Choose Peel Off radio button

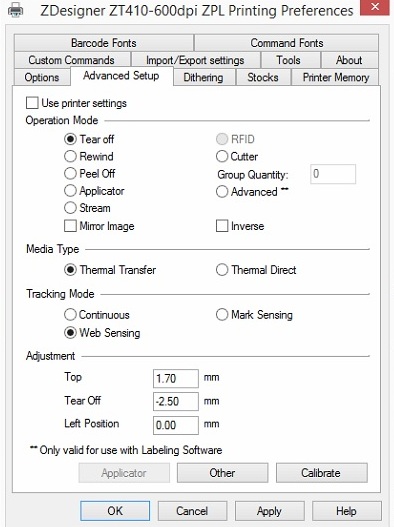click(x=70, y=173)
